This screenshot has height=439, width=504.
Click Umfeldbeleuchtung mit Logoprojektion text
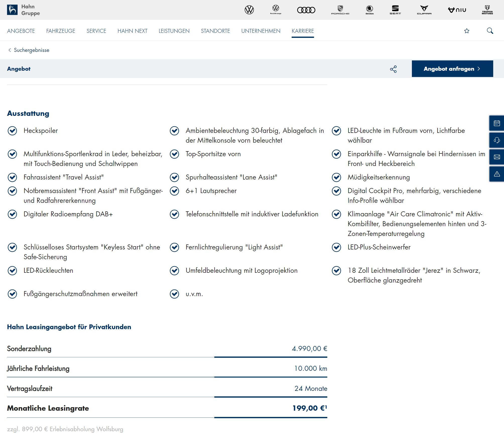click(242, 271)
